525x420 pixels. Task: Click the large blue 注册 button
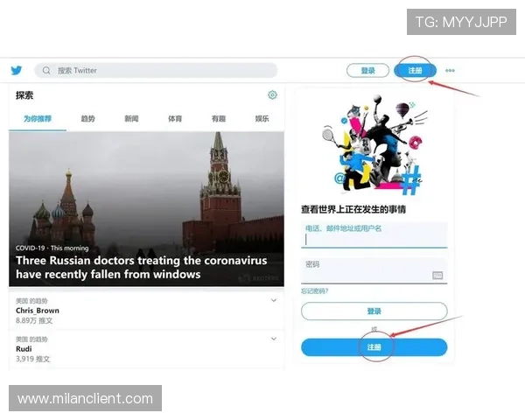tap(374, 347)
